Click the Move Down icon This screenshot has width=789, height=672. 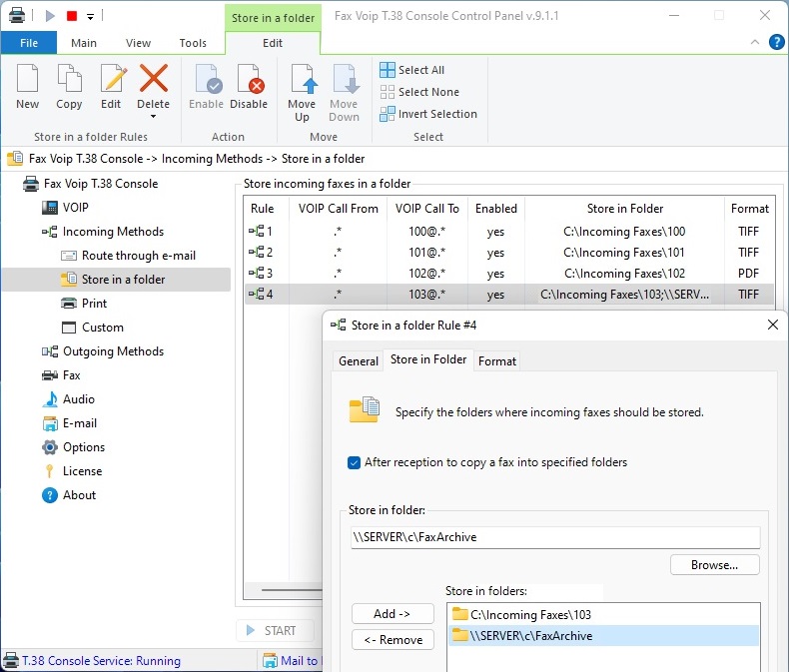tap(345, 79)
